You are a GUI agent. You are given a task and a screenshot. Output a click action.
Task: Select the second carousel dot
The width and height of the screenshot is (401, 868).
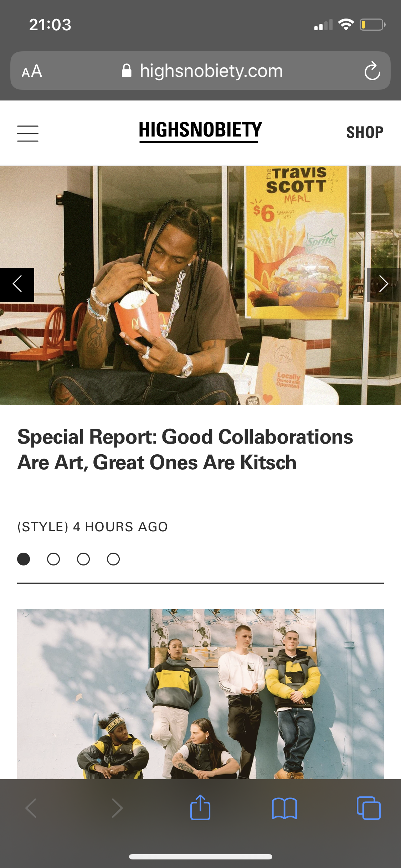pyautogui.click(x=53, y=559)
